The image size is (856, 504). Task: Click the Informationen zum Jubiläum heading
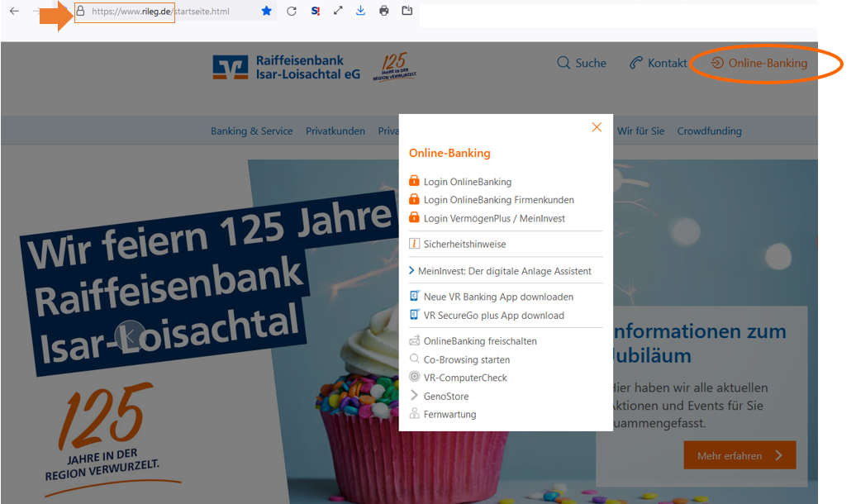click(700, 344)
